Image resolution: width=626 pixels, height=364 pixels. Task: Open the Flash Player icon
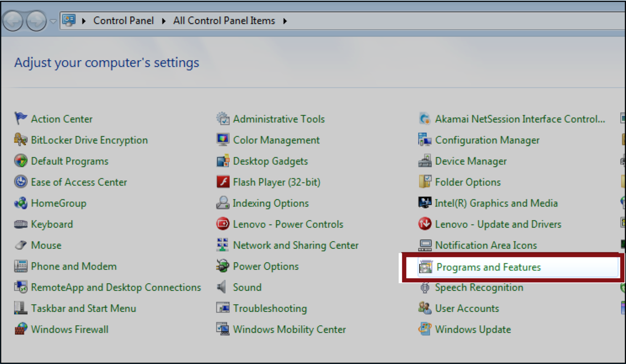click(223, 182)
